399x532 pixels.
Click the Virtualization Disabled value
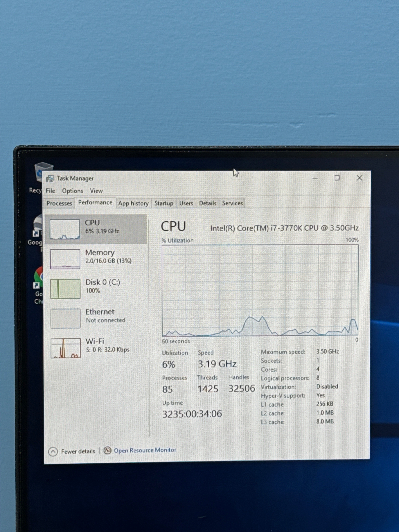click(x=327, y=386)
